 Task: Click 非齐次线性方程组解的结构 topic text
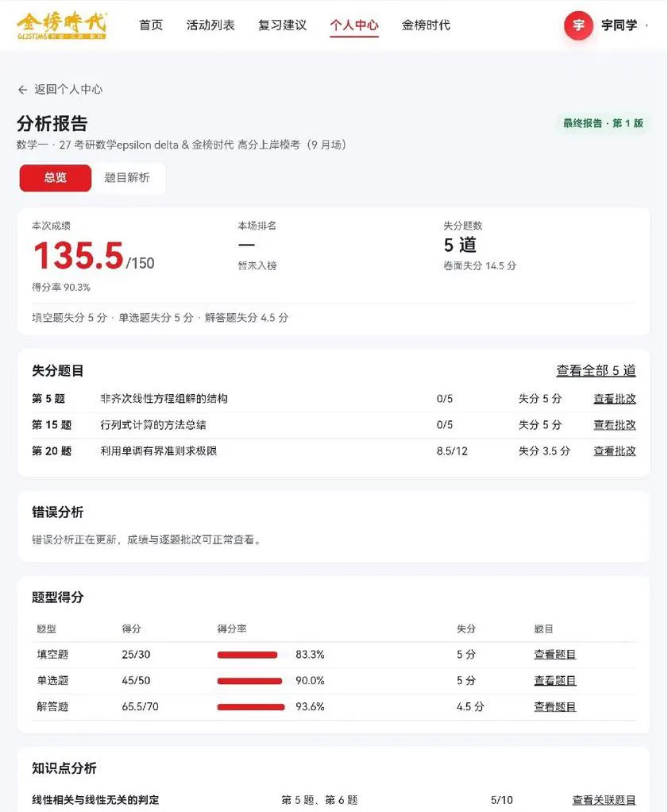164,398
